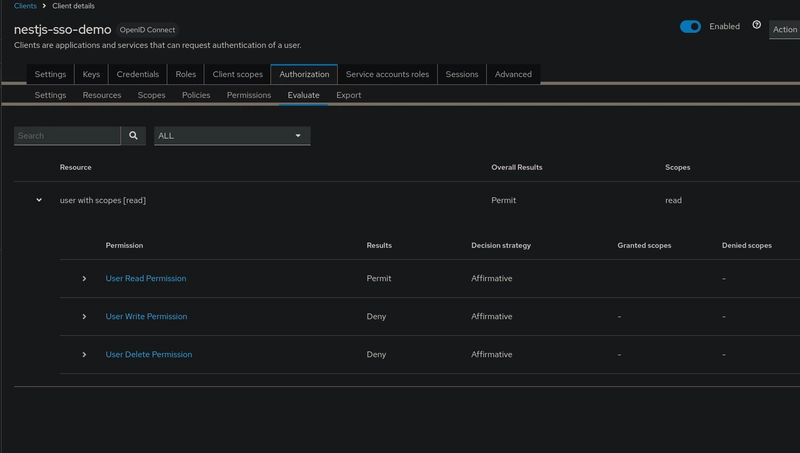The image size is (800, 453).
Task: Open the User Delete Permission link
Action: click(x=149, y=355)
